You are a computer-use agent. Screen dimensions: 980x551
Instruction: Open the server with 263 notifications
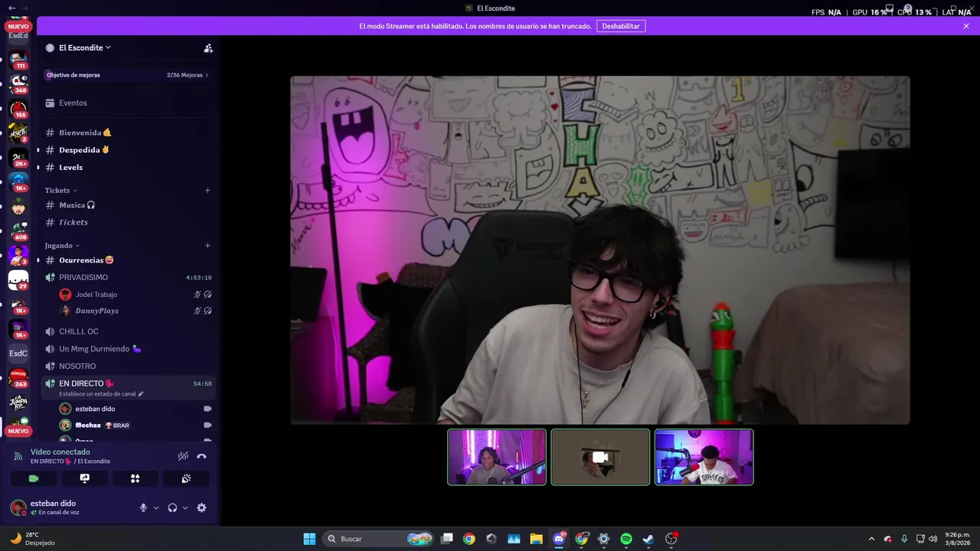(18, 378)
